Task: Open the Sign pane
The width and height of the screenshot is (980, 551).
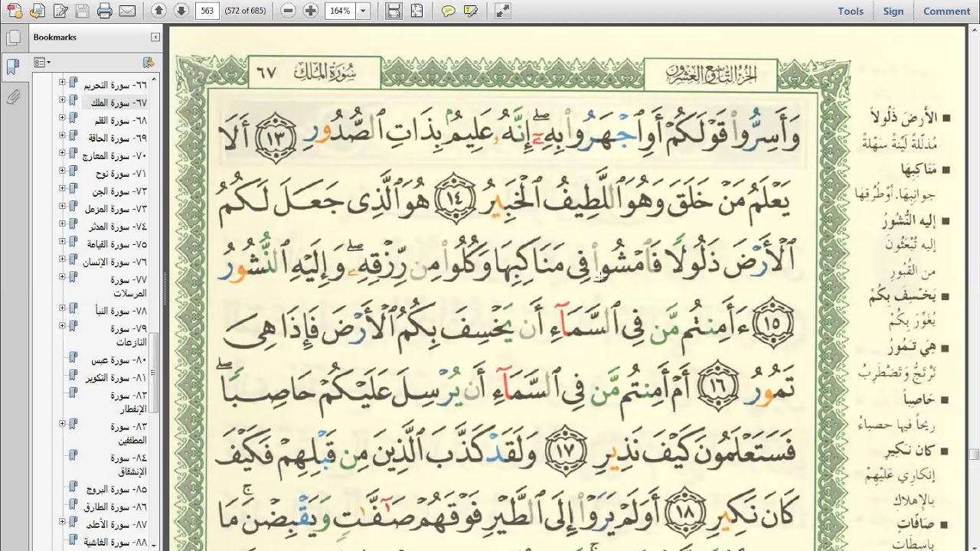Action: tap(893, 11)
